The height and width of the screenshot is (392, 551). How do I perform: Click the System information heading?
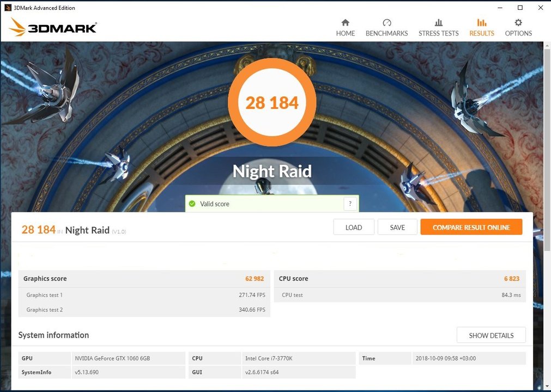[x=53, y=335]
